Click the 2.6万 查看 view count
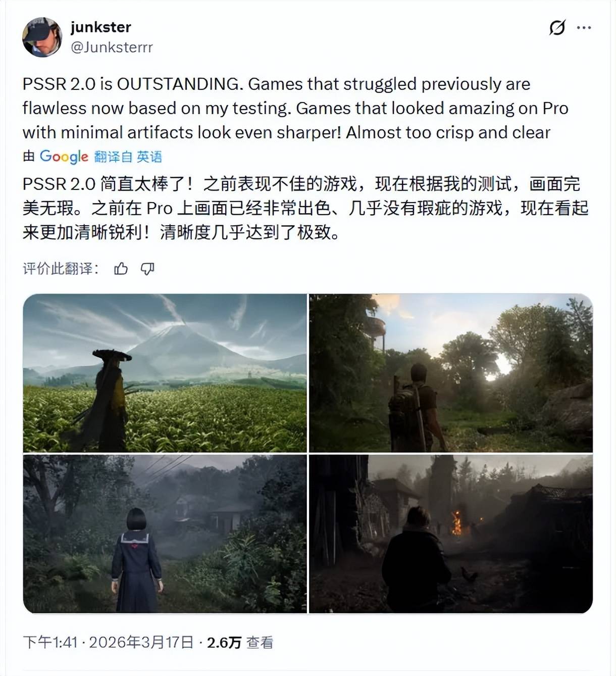The width and height of the screenshot is (616, 676). coord(240,642)
